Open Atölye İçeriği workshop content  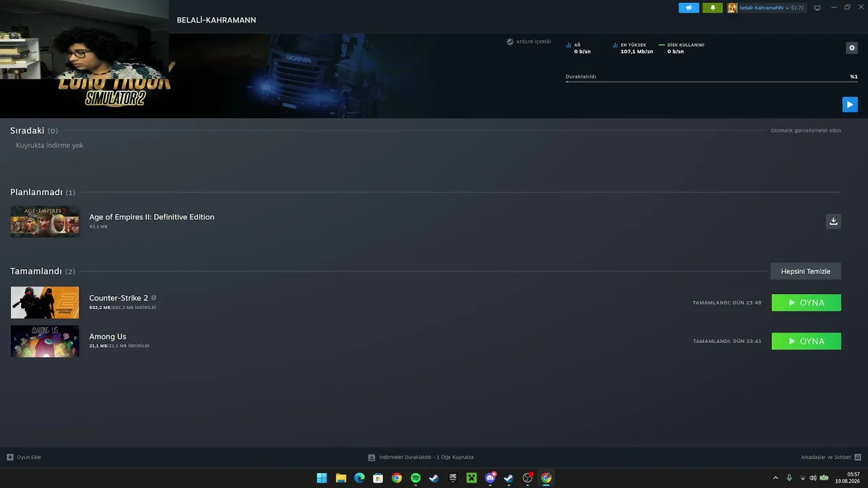click(x=529, y=42)
